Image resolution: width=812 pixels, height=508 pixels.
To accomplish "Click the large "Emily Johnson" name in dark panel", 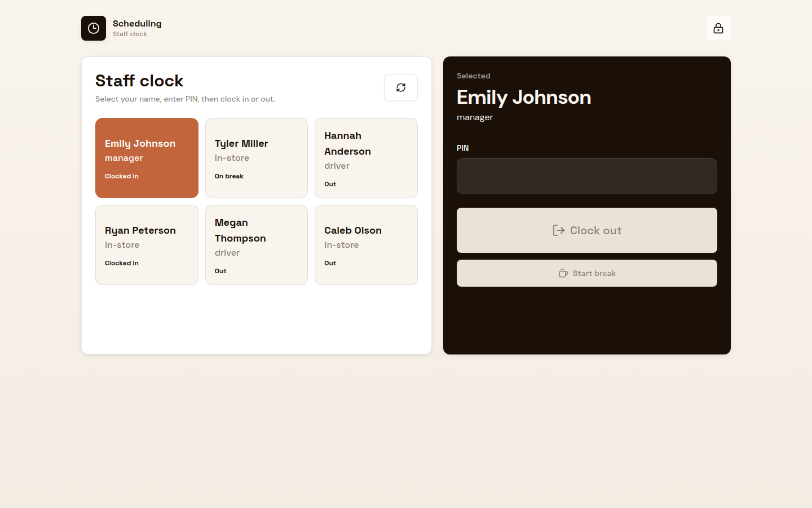I will pyautogui.click(x=524, y=97).
